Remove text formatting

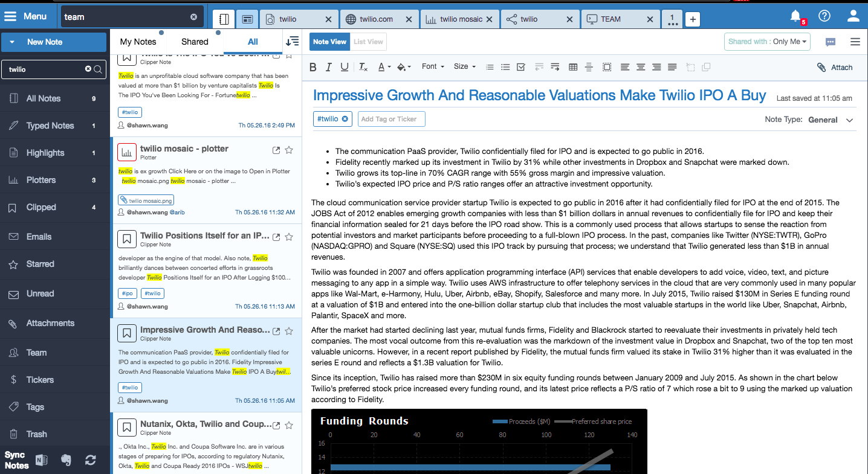pyautogui.click(x=363, y=67)
